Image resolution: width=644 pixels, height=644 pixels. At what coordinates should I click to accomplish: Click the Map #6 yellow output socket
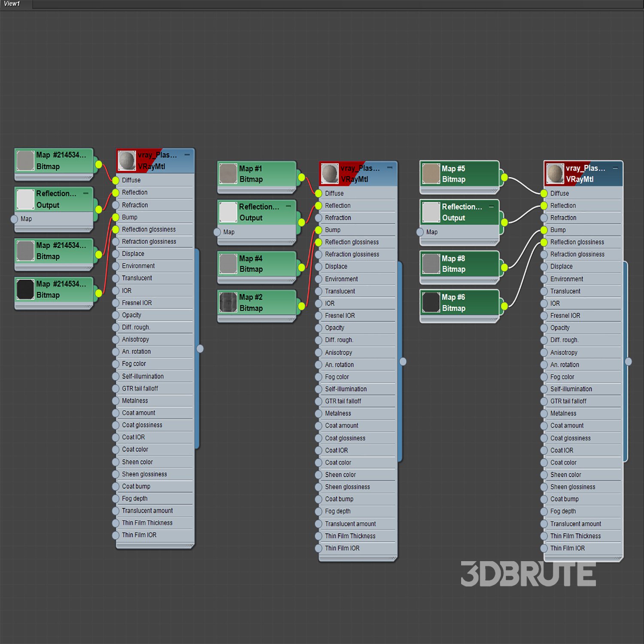coord(504,306)
